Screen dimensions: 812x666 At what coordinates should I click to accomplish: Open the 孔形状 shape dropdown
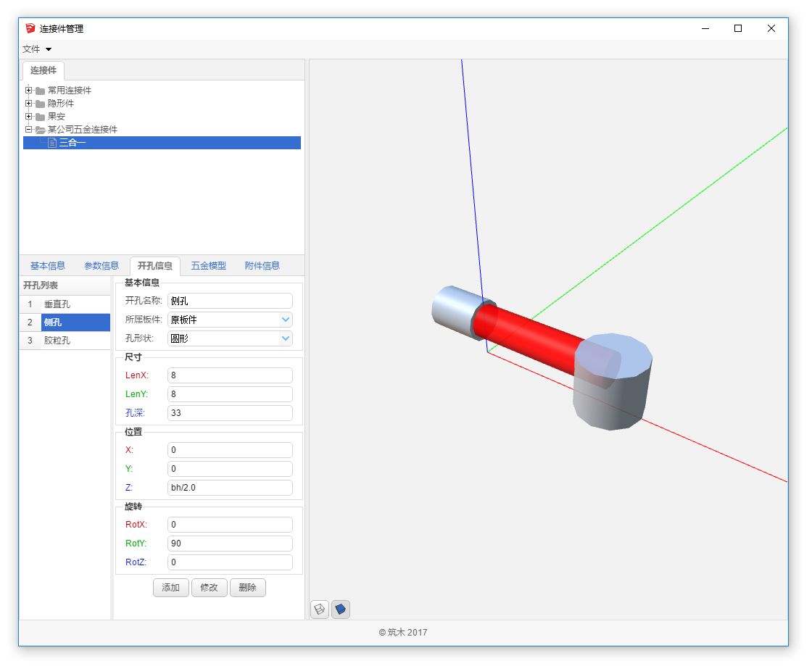(286, 338)
